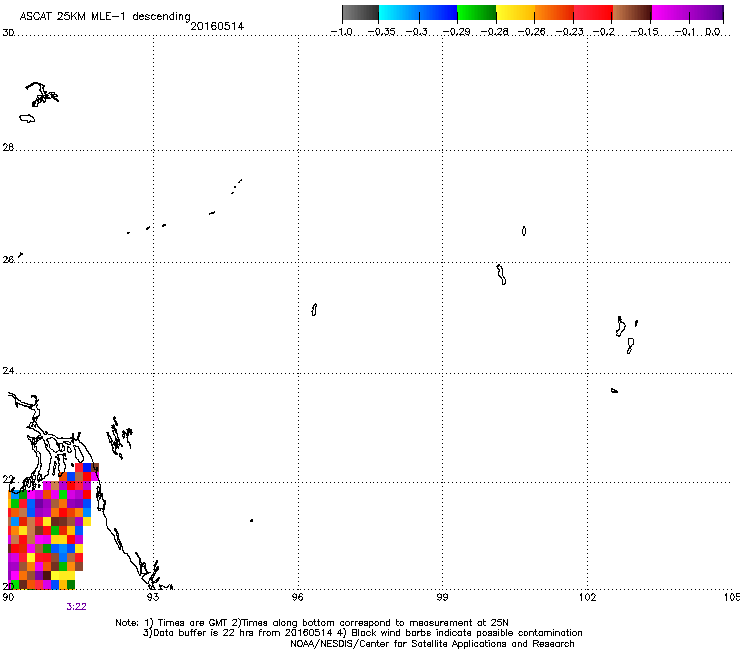This screenshot has width=740, height=650.
Task: Pick the yellow segment of the color scale
Action: 515,13
